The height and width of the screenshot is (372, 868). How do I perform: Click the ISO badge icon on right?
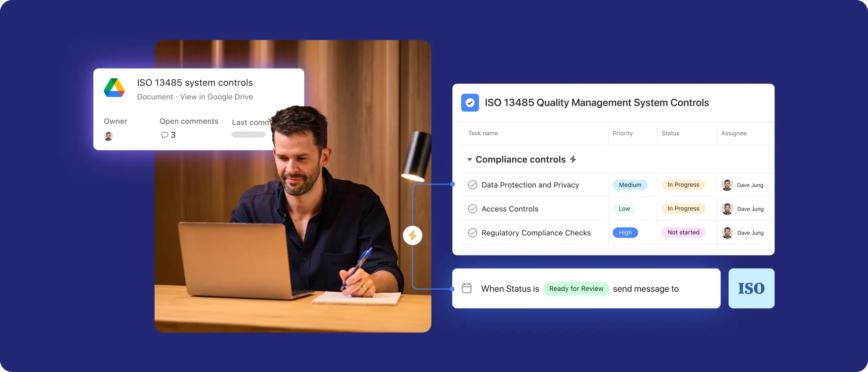click(x=752, y=289)
